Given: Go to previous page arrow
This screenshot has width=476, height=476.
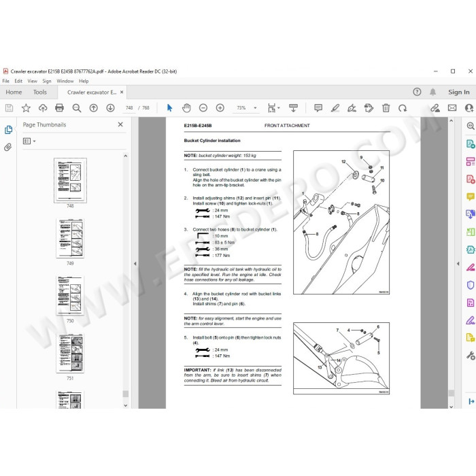Looking at the screenshot, I should pyautogui.click(x=94, y=107).
